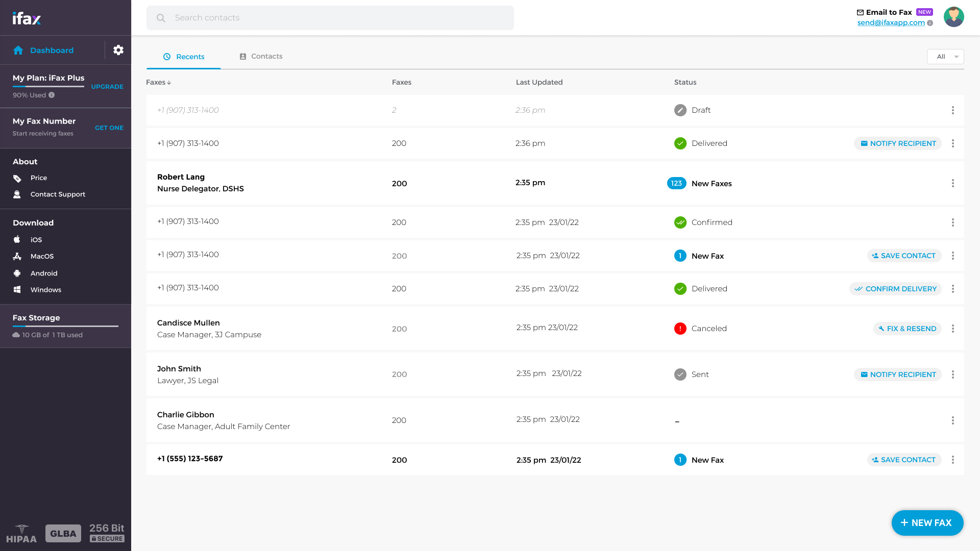
Task: Click FIX & RESEND for Candisce Mullen
Action: tap(907, 329)
